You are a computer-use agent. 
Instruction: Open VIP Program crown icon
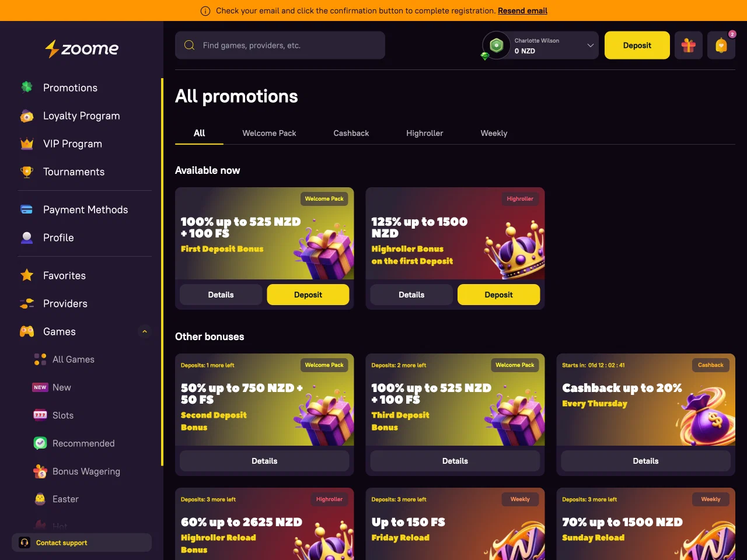tap(27, 143)
